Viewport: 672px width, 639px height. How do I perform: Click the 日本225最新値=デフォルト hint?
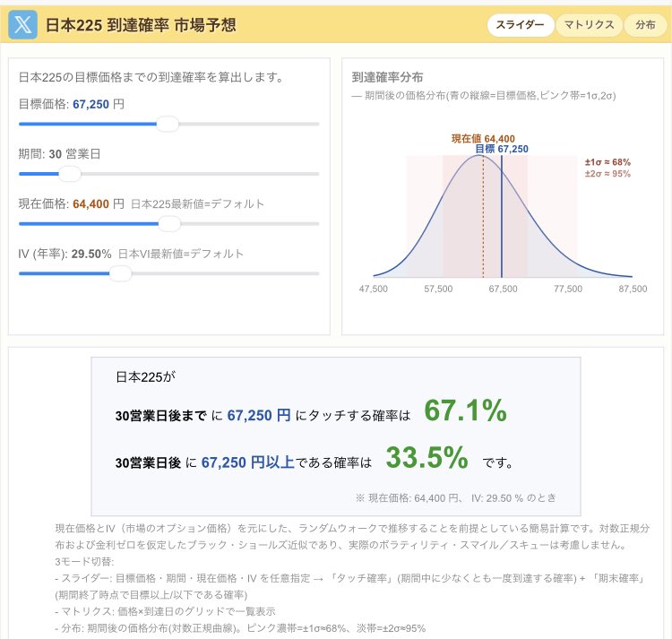coord(197,204)
